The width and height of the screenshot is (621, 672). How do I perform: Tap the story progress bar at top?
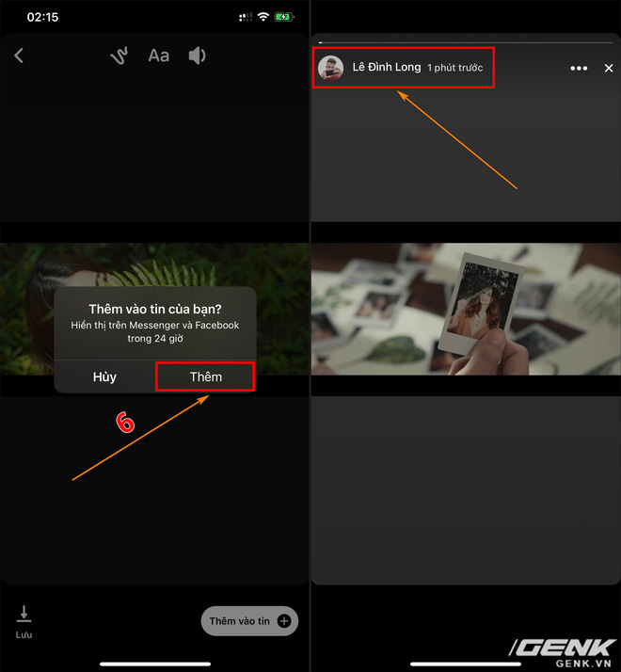pyautogui.click(x=466, y=42)
